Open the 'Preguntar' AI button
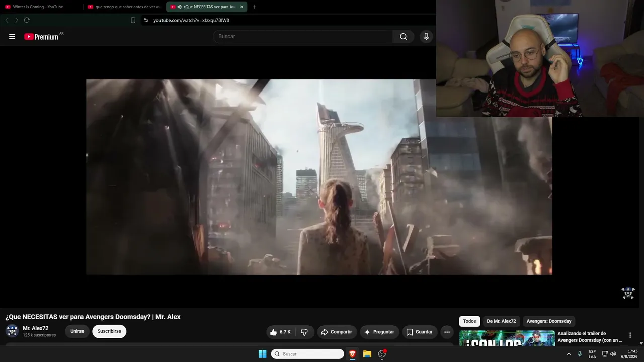The image size is (644, 362). click(379, 332)
